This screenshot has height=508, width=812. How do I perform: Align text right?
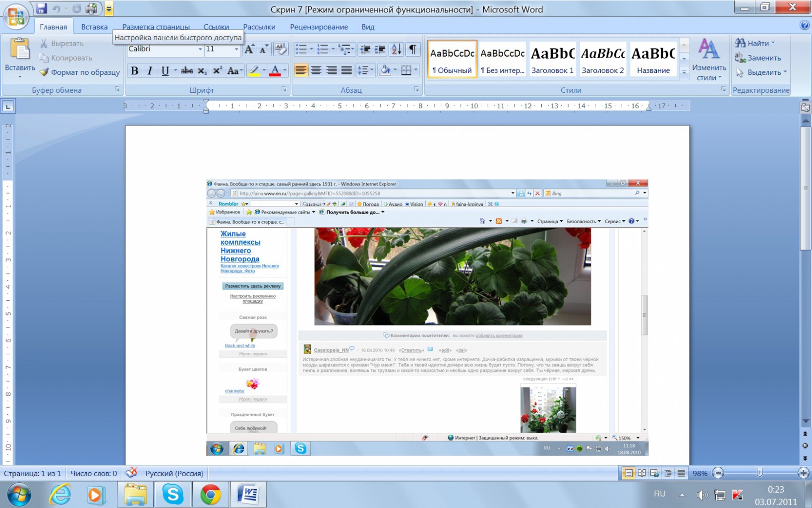(x=331, y=71)
